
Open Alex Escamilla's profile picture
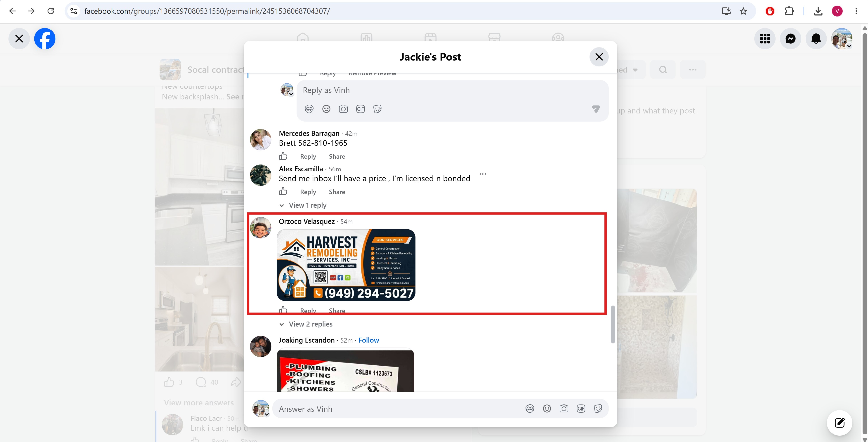pyautogui.click(x=260, y=175)
